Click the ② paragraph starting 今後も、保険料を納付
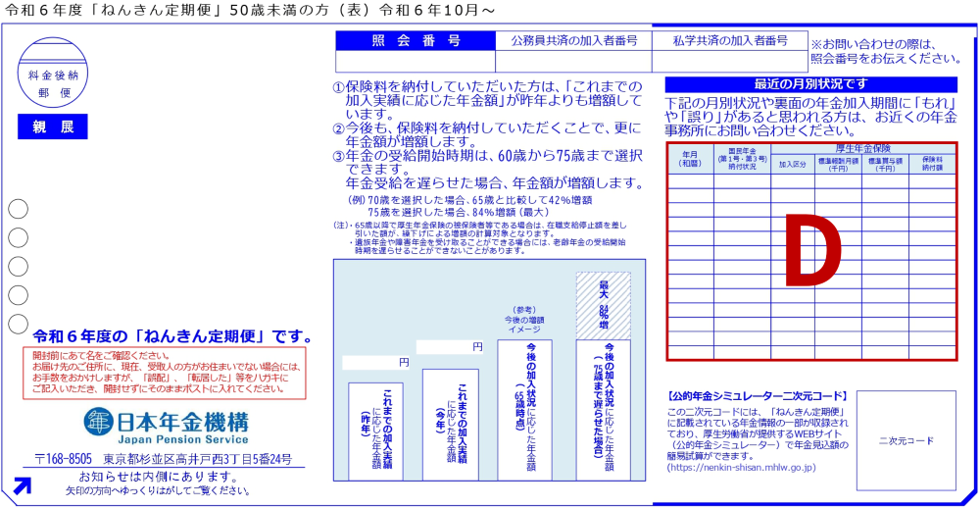Viewport: 980px width, 508px height. pos(488,134)
